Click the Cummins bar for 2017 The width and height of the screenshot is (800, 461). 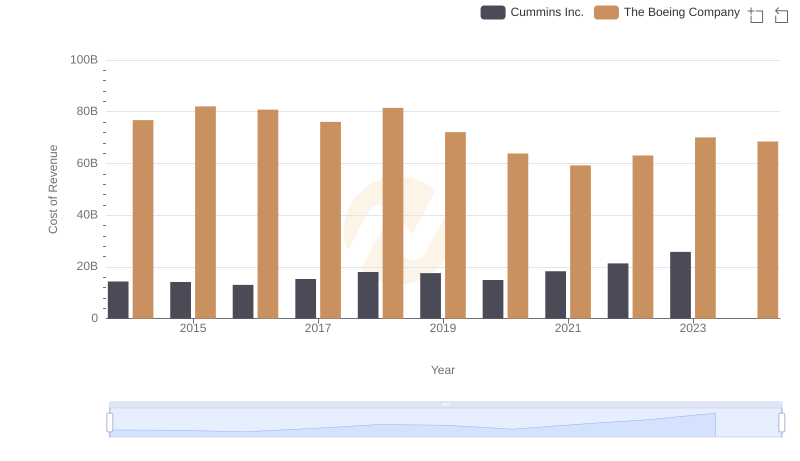(x=306, y=299)
